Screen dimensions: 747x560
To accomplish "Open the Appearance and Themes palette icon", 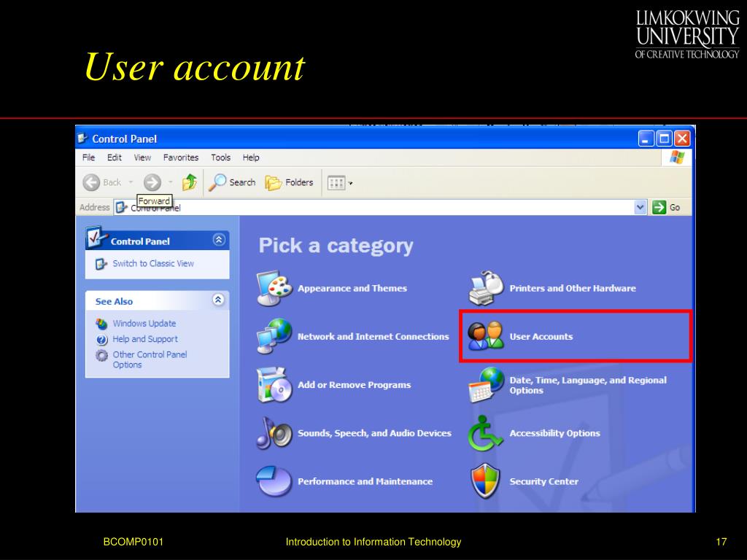I will point(274,288).
